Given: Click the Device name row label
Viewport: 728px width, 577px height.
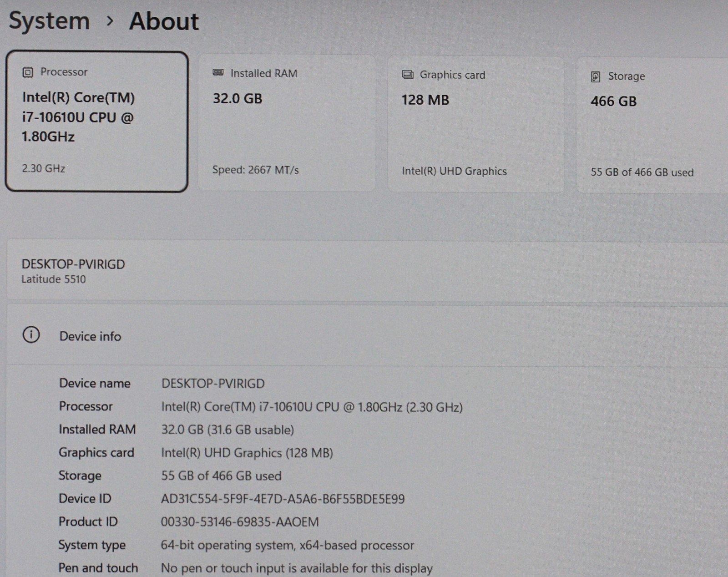Looking at the screenshot, I should [95, 383].
